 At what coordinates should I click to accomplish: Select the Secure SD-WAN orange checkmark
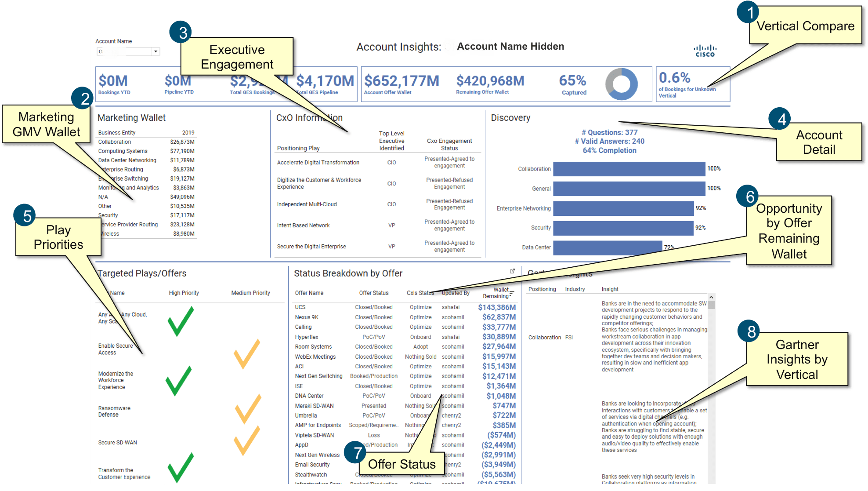pos(247,440)
